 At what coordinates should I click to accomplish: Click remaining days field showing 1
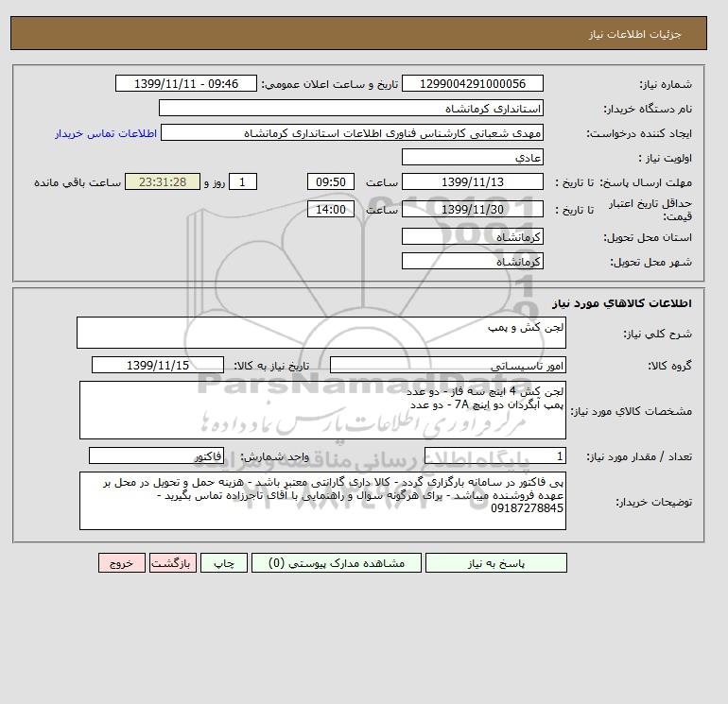coord(242,182)
